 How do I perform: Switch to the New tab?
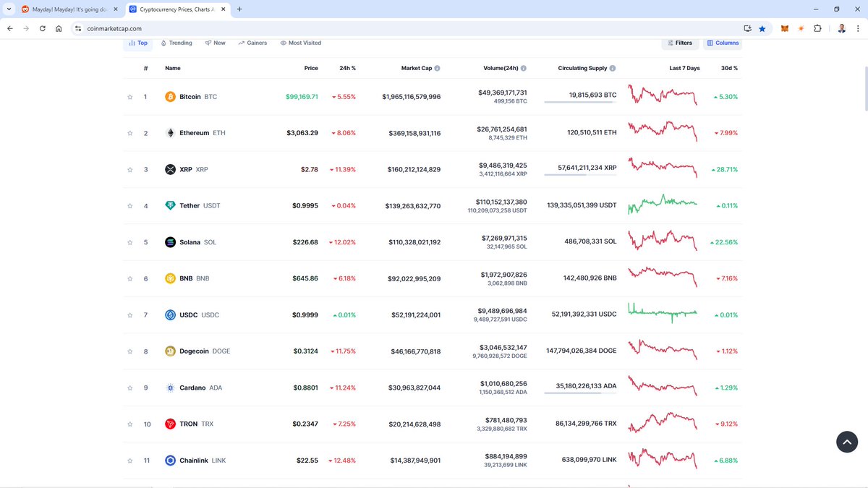[x=216, y=43]
